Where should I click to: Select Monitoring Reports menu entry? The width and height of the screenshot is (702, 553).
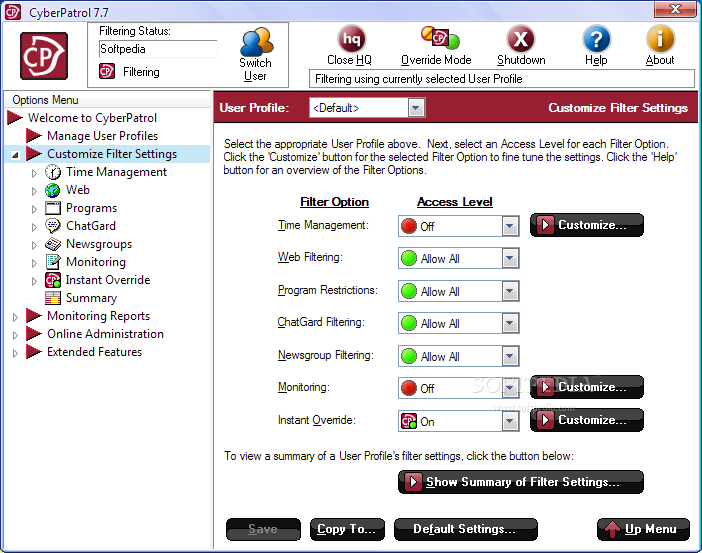[98, 316]
